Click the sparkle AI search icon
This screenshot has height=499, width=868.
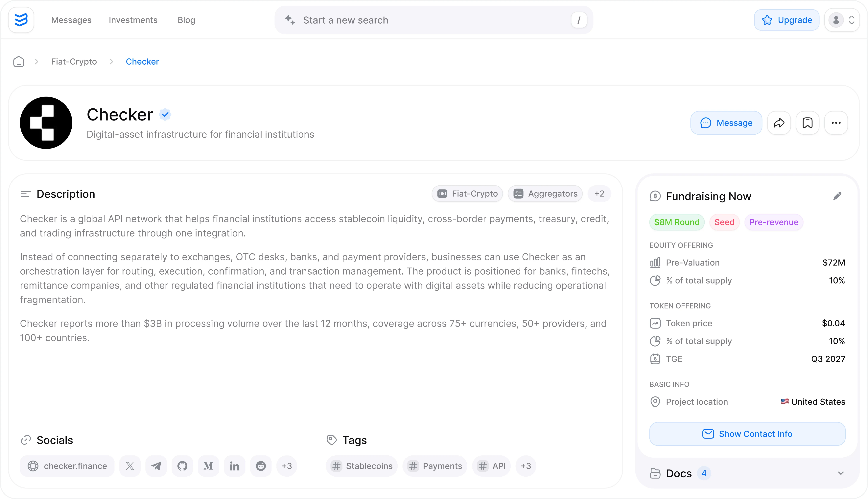(290, 20)
